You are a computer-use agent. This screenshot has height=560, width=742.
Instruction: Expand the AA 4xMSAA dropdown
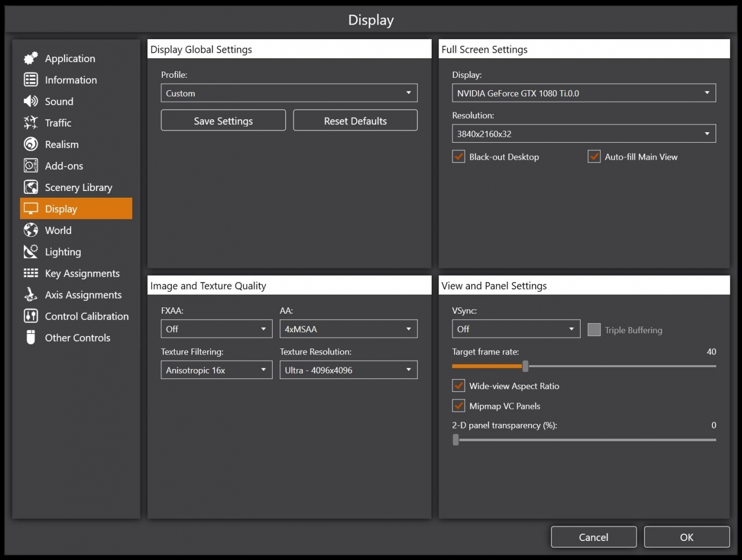click(x=348, y=329)
